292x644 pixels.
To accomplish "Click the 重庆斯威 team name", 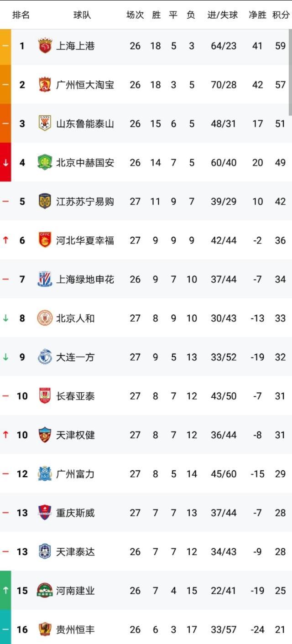I will click(x=75, y=513).
